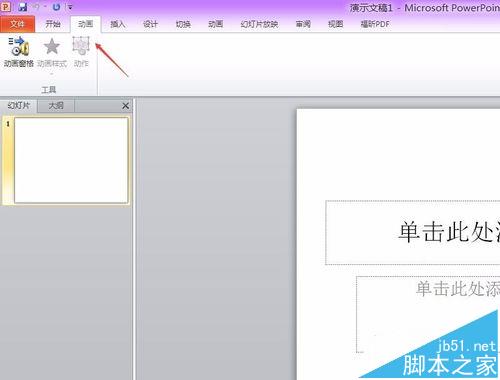Switch to the 开始 (Home) ribbon tab
Image resolution: width=500 pixels, height=380 pixels.
click(53, 24)
